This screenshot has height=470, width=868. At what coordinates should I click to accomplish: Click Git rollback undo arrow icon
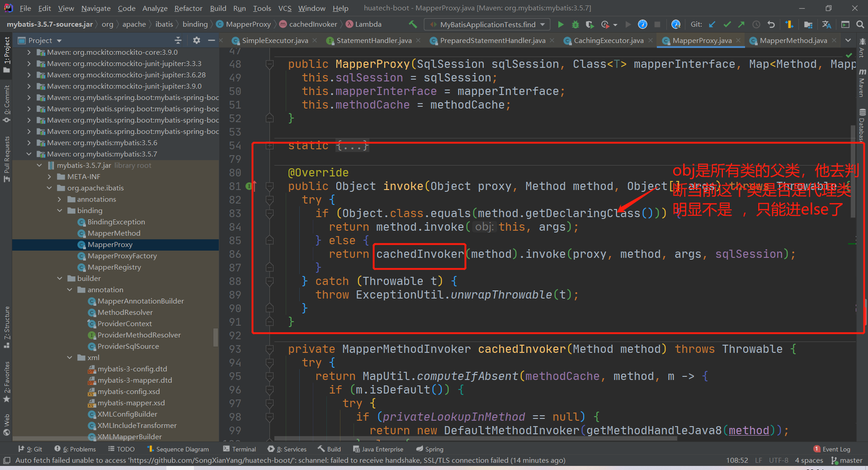pyautogui.click(x=771, y=24)
